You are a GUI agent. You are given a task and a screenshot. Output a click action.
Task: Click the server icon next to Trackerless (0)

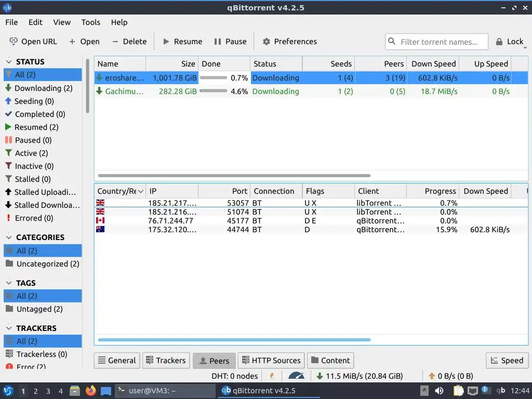coord(9,353)
